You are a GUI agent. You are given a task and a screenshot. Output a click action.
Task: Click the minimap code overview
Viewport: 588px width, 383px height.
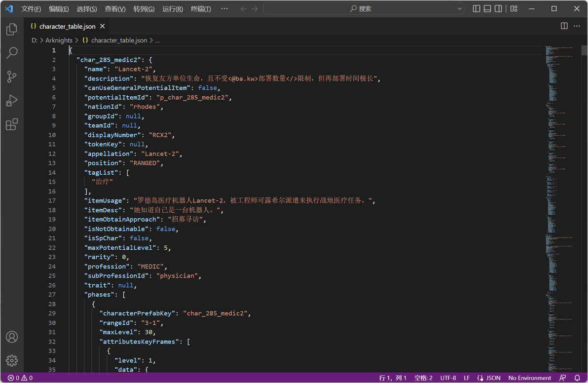coord(561,209)
